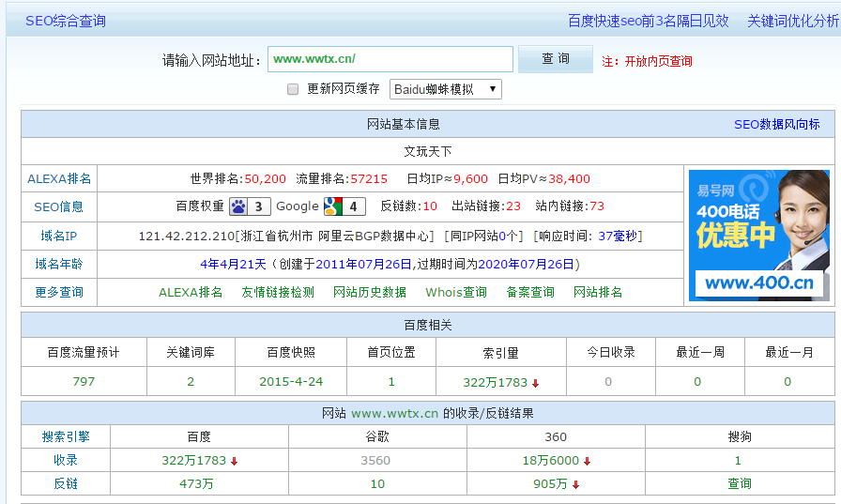The height and width of the screenshot is (504, 841).
Task: Click red down arrow beside 18万6000 in 360 column
Action: (x=588, y=461)
